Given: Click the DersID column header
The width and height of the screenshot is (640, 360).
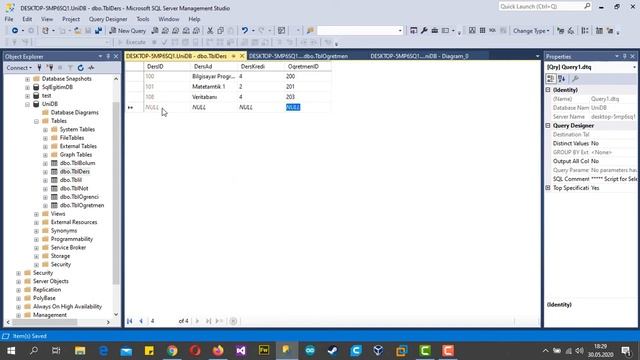Looking at the screenshot, I should point(167,67).
